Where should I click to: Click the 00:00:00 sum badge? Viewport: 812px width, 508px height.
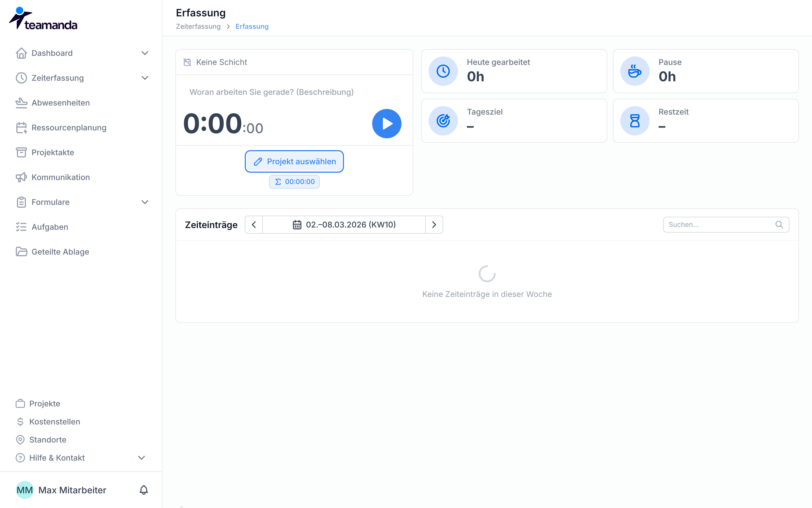pos(294,182)
